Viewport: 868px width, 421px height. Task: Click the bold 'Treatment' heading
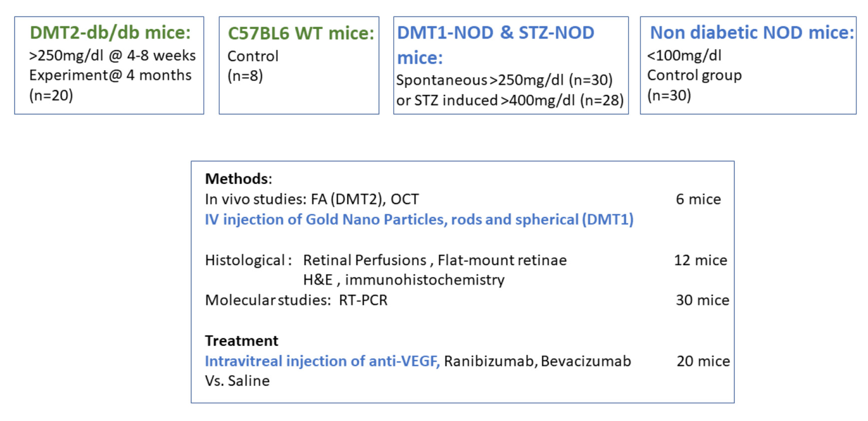point(242,341)
